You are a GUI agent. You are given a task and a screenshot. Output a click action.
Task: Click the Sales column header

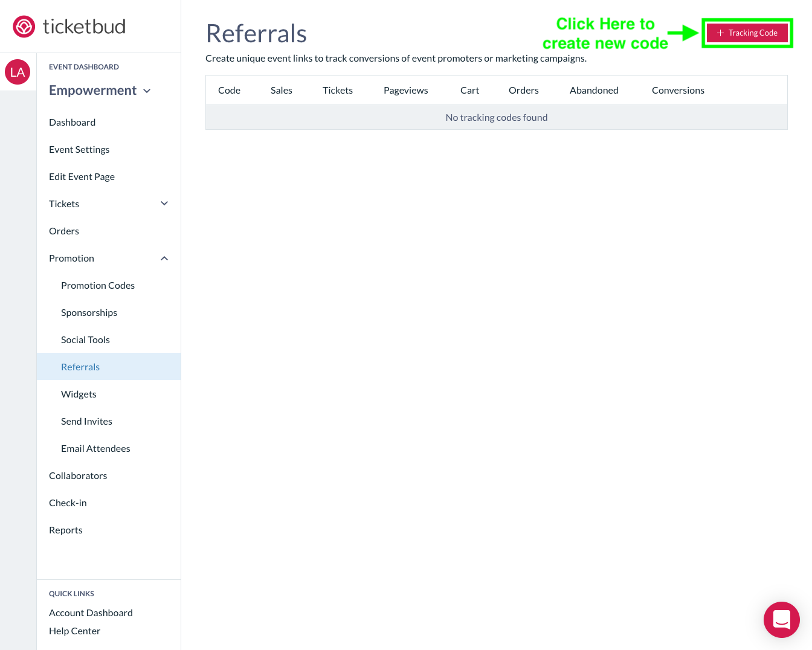pyautogui.click(x=282, y=90)
